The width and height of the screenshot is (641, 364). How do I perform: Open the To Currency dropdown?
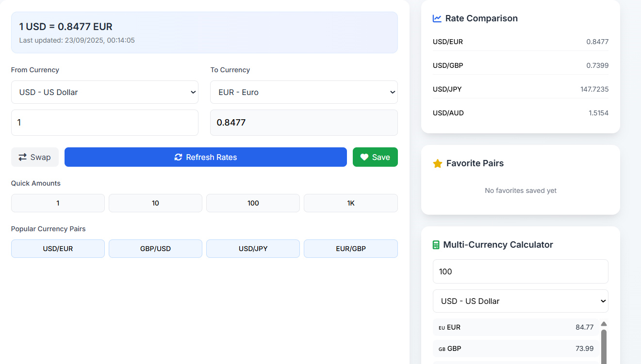304,92
